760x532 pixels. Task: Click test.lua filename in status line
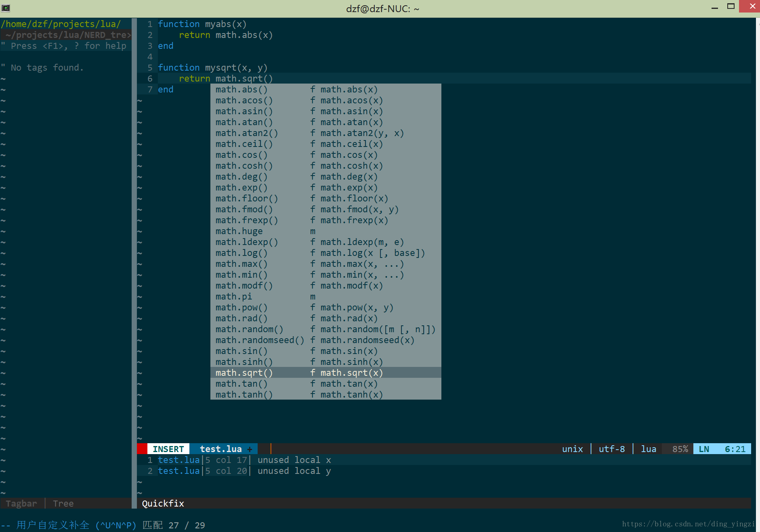[221, 449]
